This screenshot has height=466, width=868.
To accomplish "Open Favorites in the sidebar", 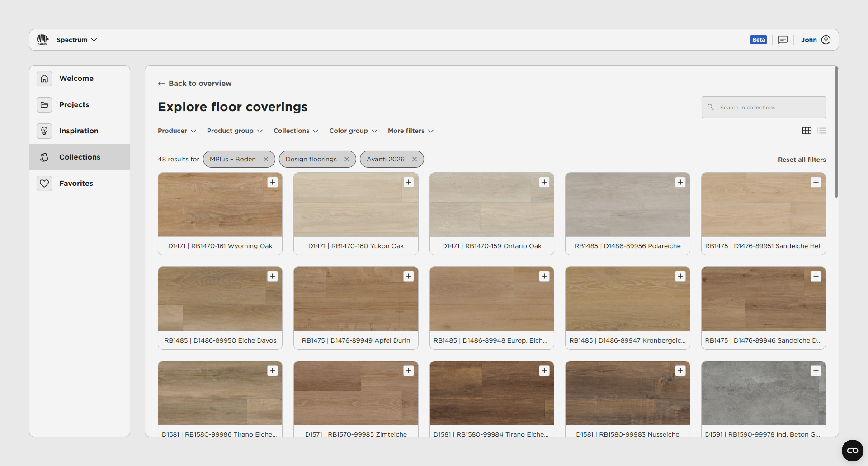I will tap(76, 183).
